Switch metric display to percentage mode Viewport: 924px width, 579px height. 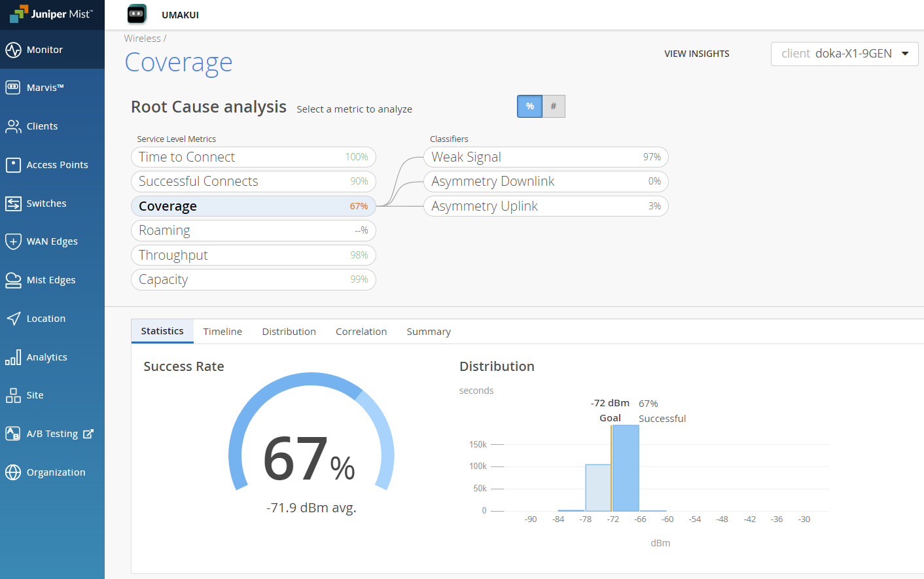(x=529, y=107)
